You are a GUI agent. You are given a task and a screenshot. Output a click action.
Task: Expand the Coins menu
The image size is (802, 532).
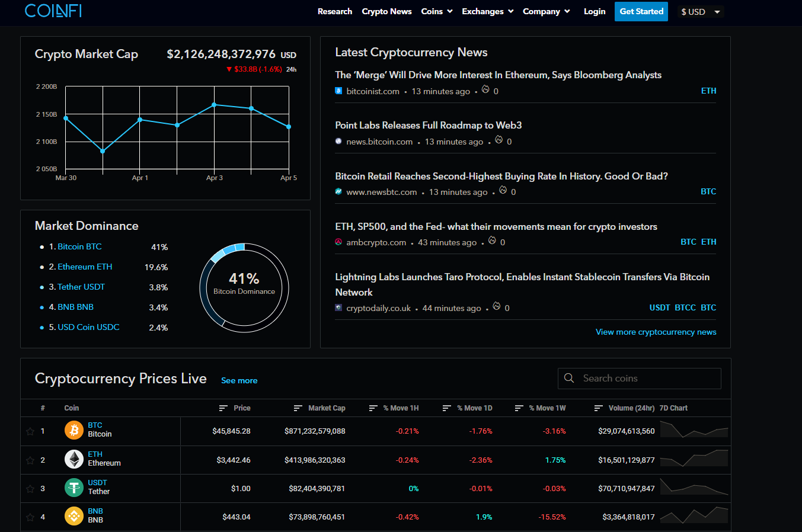click(437, 11)
